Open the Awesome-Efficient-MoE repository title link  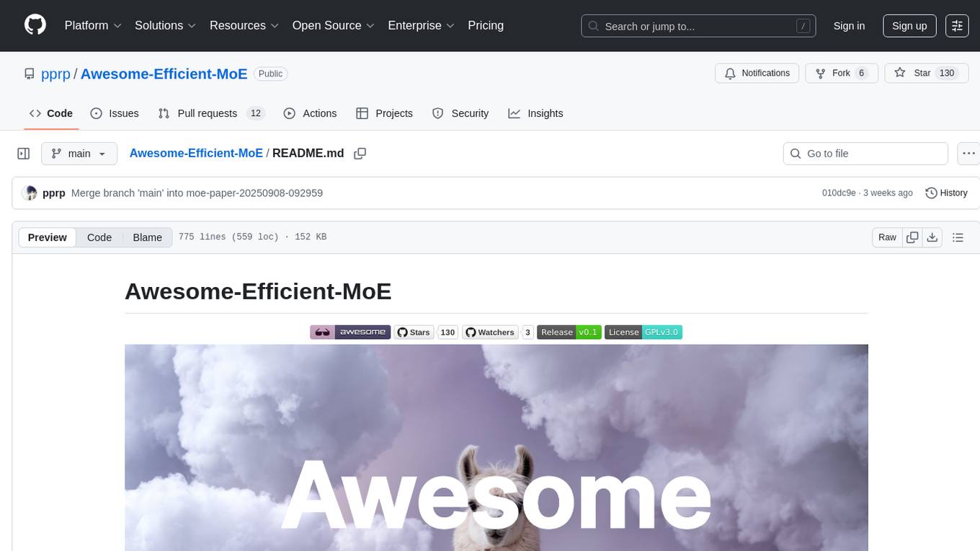[x=164, y=74]
